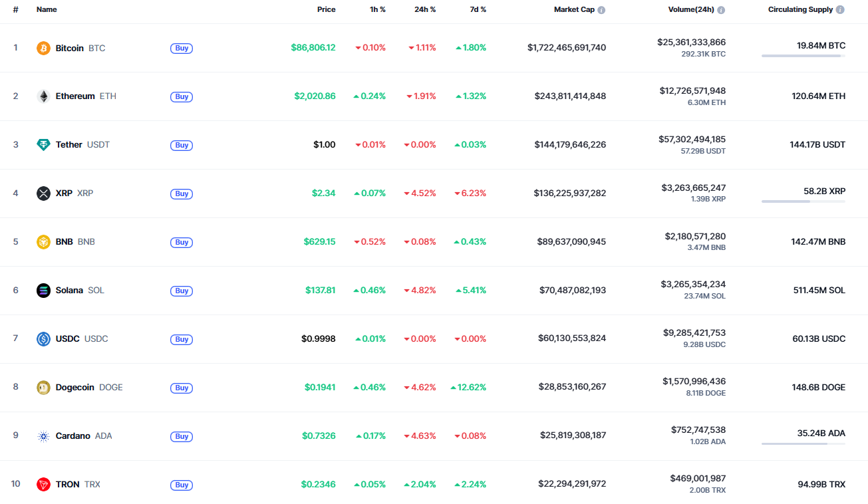Click USDC's 24h volume $9,285,421,753

click(695, 333)
